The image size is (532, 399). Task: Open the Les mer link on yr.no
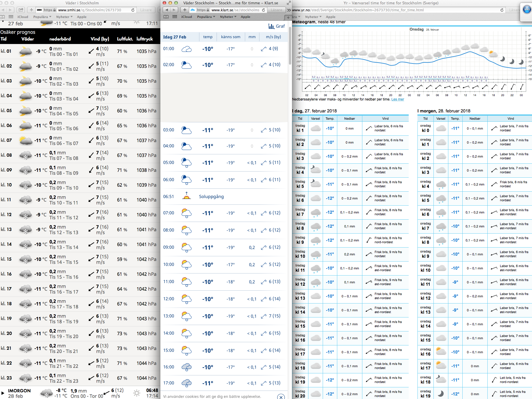pyautogui.click(x=398, y=99)
